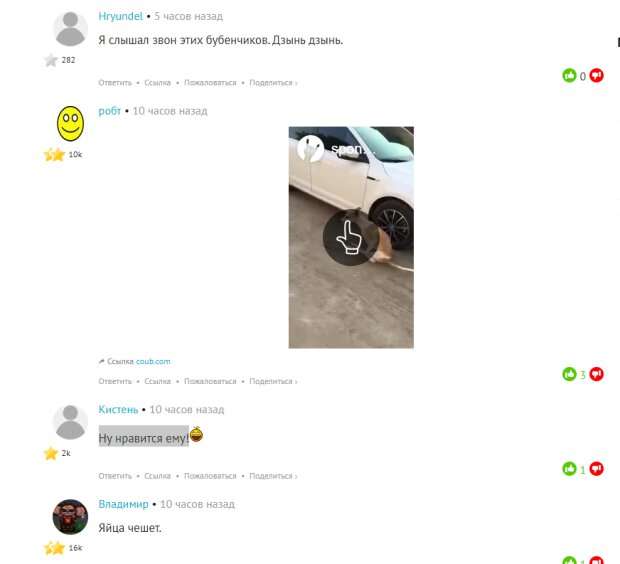Reply to Hryundel's comment via Ответить

point(115,83)
